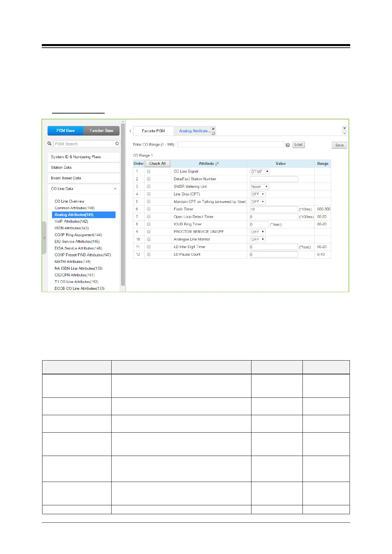Click the LD Pause Count value field
The height and width of the screenshot is (554, 392).
274,254
